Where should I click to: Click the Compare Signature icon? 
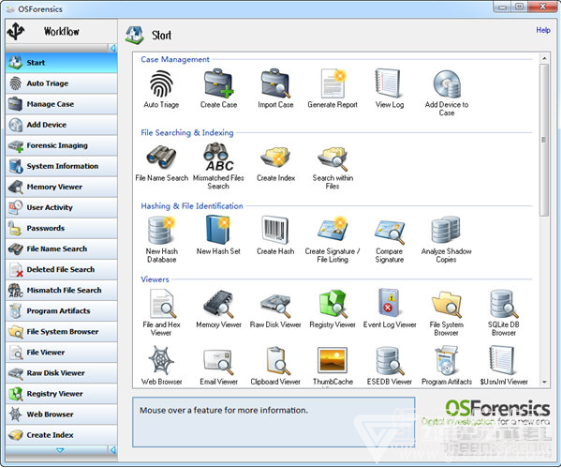click(389, 231)
